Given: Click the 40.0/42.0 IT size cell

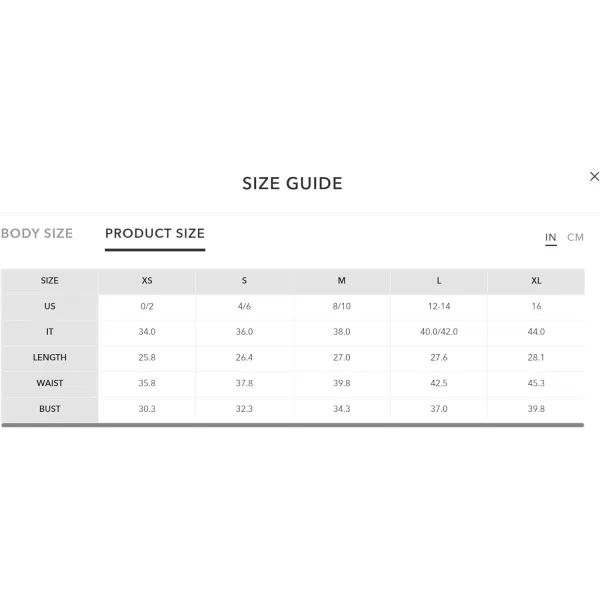Looking at the screenshot, I should (x=439, y=332).
